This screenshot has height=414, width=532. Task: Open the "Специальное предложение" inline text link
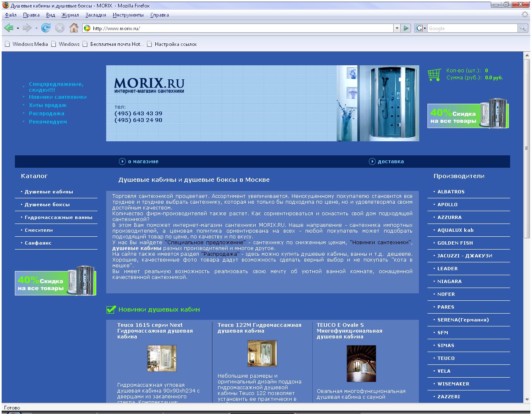(205, 243)
